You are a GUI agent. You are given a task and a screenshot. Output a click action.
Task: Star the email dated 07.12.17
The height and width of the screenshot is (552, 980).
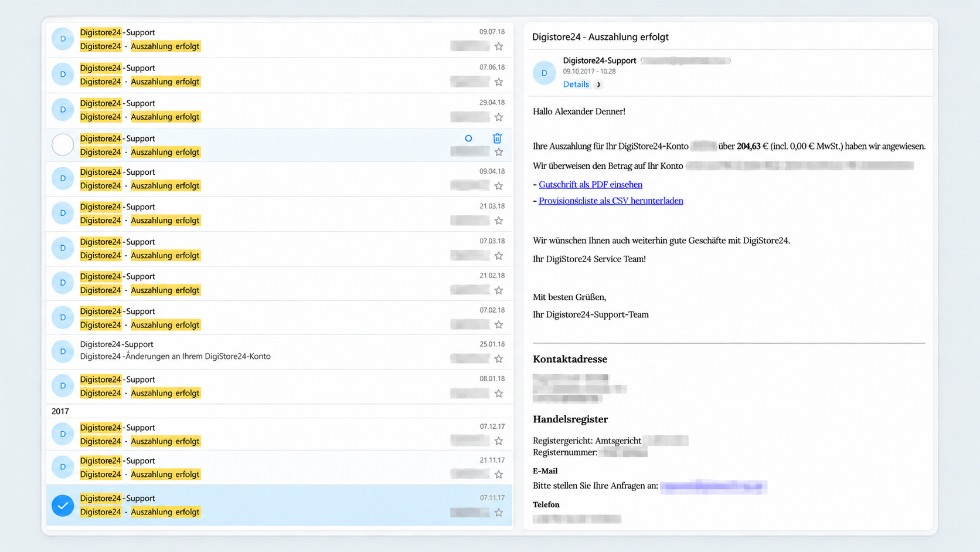[x=499, y=441]
